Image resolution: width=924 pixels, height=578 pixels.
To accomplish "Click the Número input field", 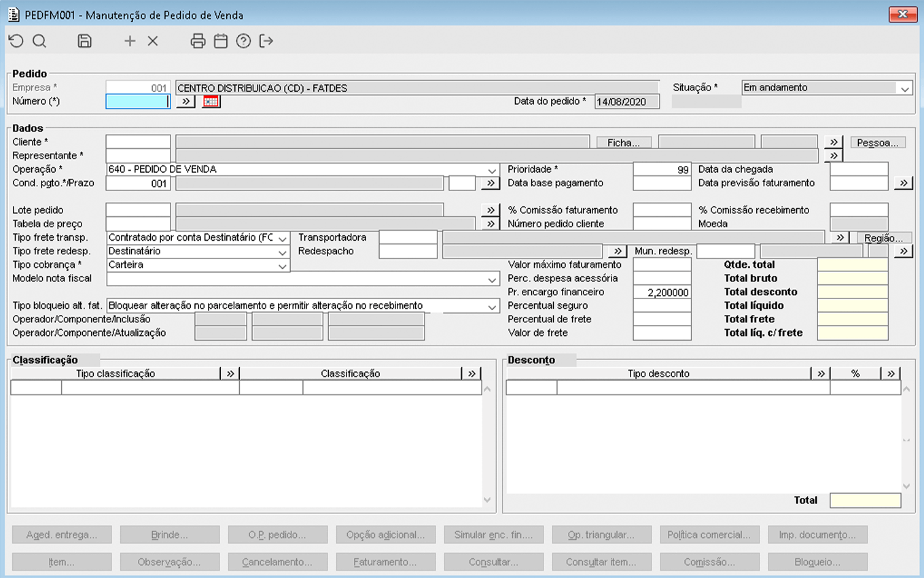I will 138,101.
